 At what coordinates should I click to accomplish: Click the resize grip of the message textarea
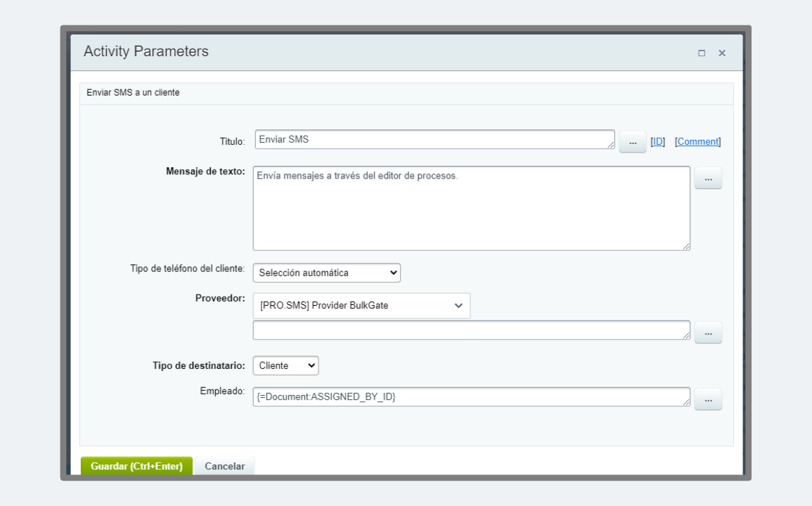pos(685,246)
